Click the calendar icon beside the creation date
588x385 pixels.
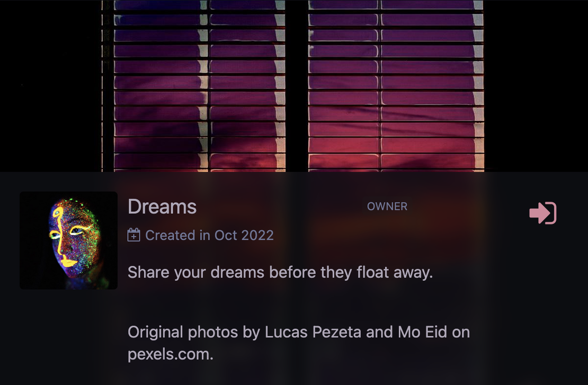click(x=134, y=235)
